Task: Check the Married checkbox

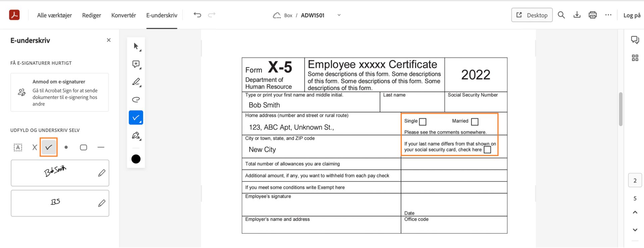Action: click(x=475, y=121)
